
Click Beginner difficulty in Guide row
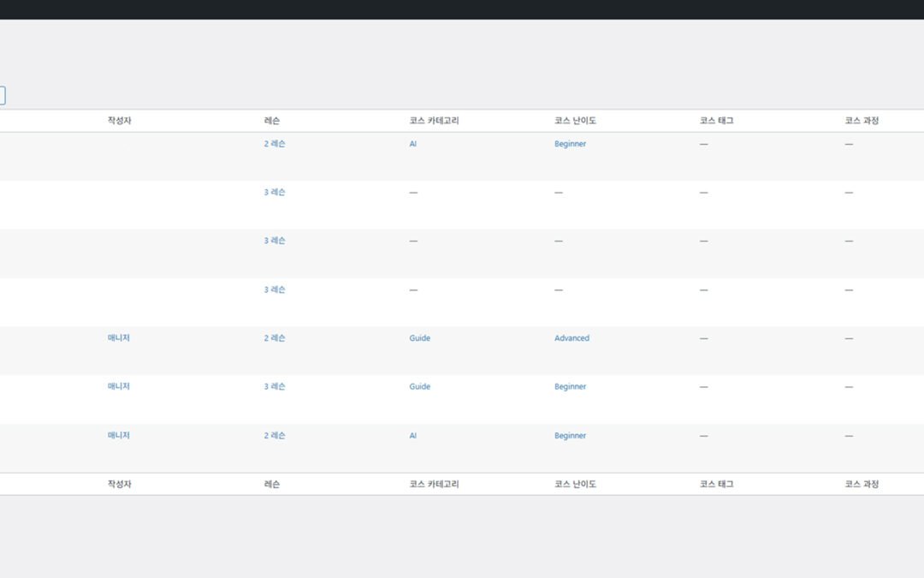pyautogui.click(x=570, y=386)
